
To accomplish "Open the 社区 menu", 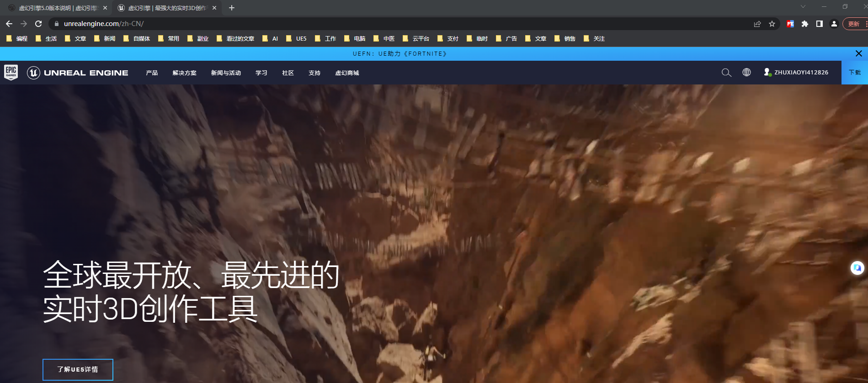I will [x=288, y=73].
